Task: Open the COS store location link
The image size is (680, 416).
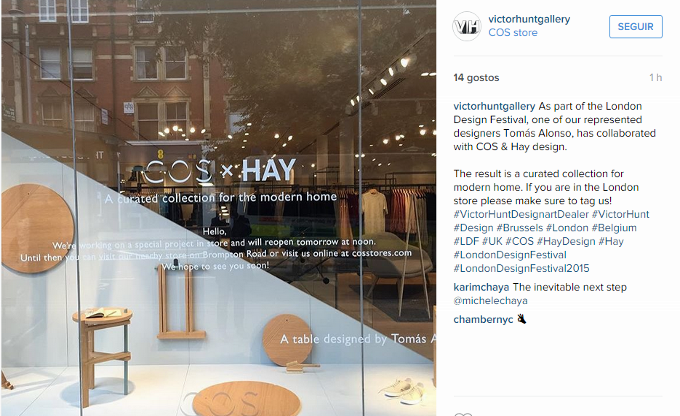Action: coord(513,33)
